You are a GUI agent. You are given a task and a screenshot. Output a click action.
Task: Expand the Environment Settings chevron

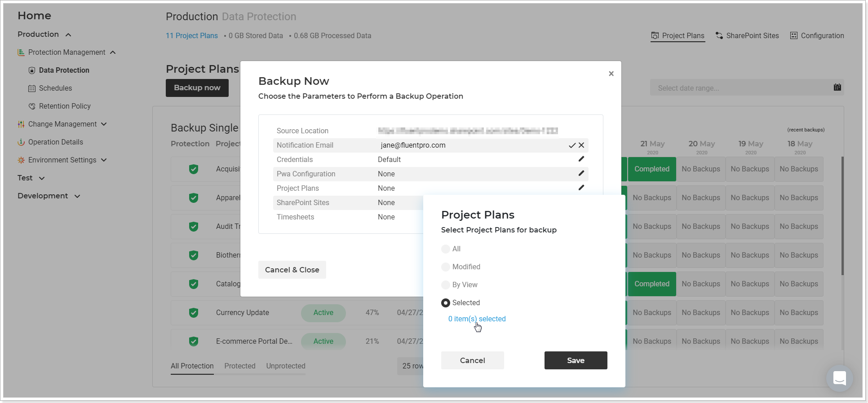pyautogui.click(x=104, y=160)
